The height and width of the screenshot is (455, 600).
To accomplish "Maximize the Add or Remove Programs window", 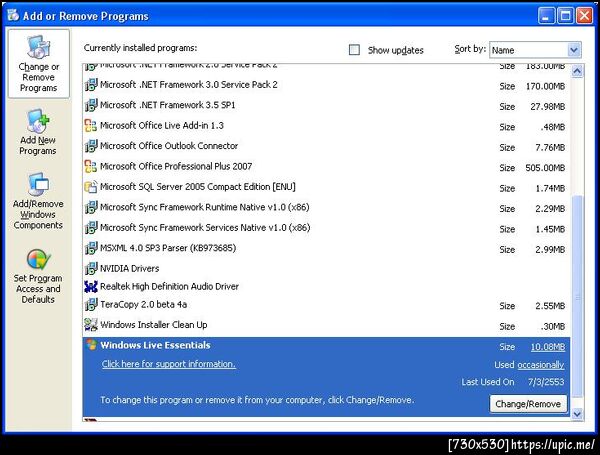I will tap(565, 16).
